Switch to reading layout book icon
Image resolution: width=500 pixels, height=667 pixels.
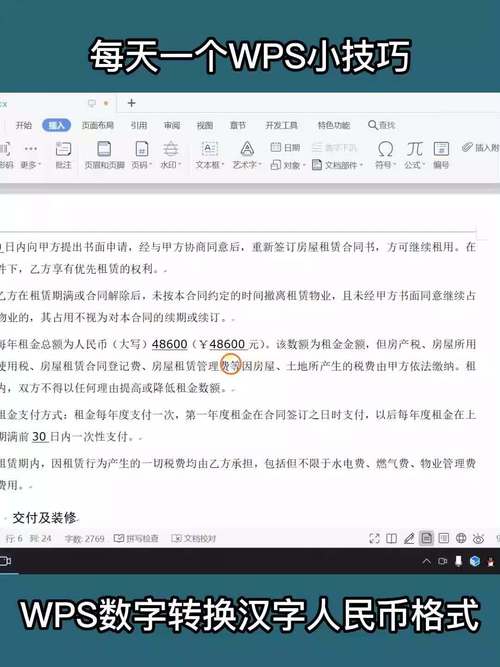pos(391,539)
